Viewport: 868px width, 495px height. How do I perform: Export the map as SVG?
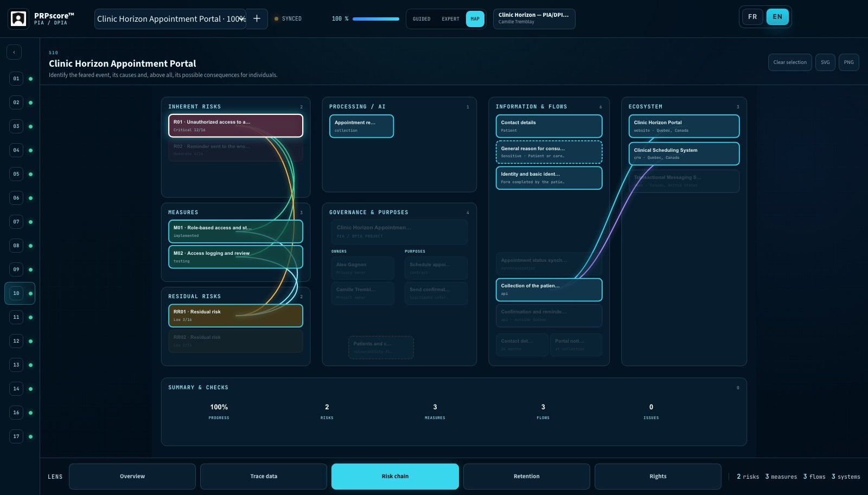click(x=825, y=62)
